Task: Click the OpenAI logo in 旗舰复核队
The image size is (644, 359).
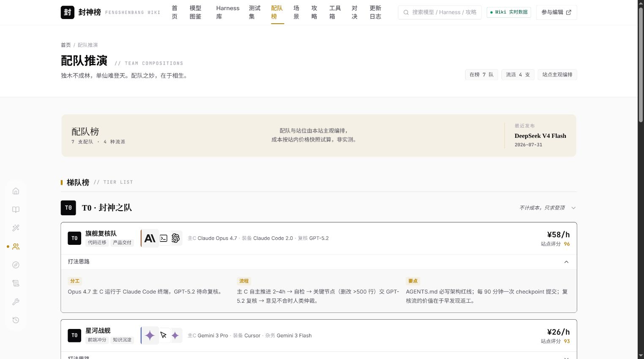Action: 176,238
